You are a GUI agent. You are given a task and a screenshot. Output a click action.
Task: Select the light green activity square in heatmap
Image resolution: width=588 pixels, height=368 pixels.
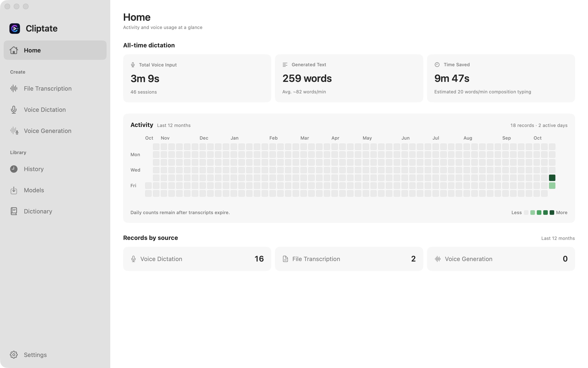click(552, 186)
